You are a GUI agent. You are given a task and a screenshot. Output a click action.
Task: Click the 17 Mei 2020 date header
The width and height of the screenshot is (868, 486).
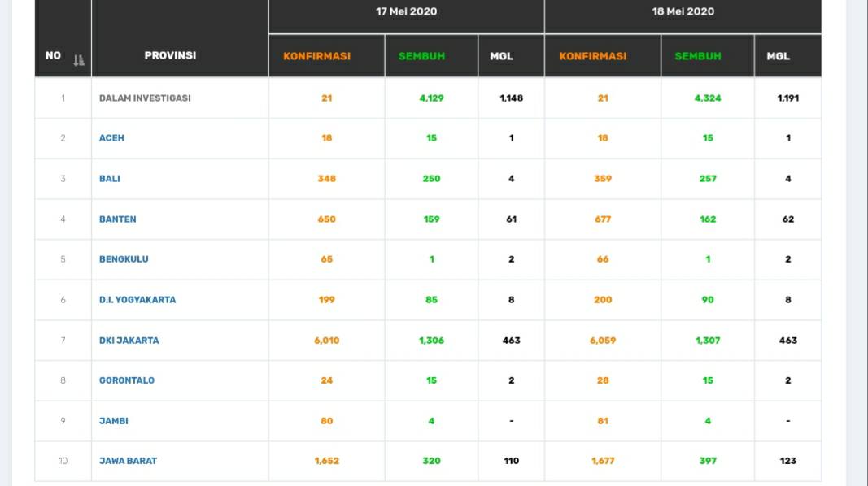pos(406,11)
